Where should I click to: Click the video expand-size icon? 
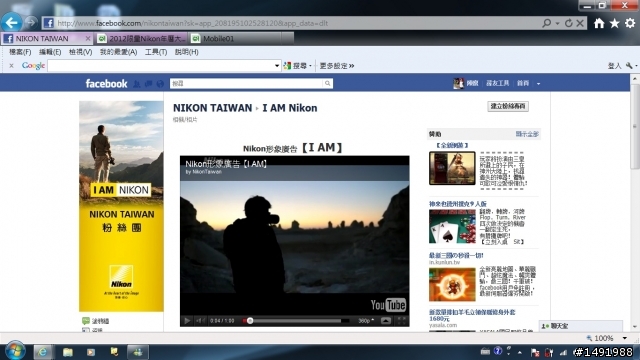[x=386, y=321]
